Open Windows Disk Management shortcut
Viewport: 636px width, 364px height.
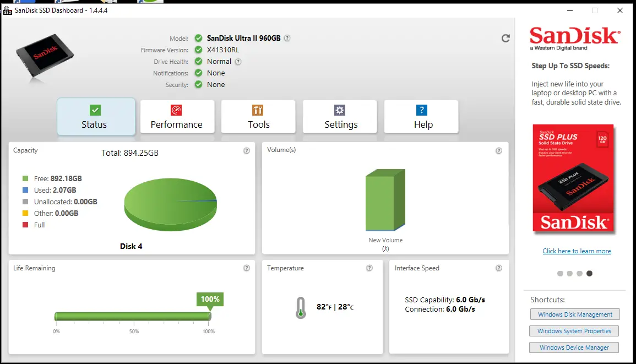pyautogui.click(x=575, y=314)
